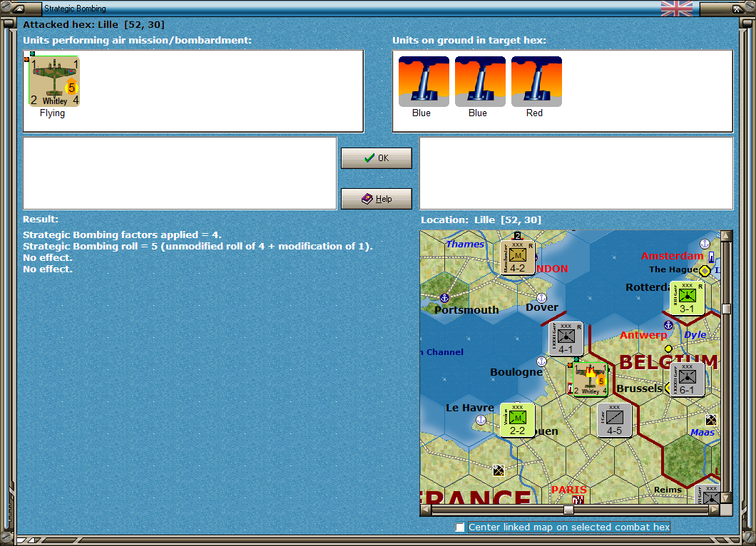
Task: Toggle Center linked map on selected combat hex
Action: tap(460, 527)
